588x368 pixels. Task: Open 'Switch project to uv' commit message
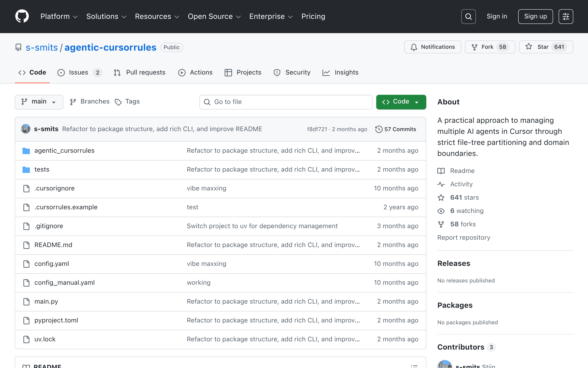click(262, 226)
